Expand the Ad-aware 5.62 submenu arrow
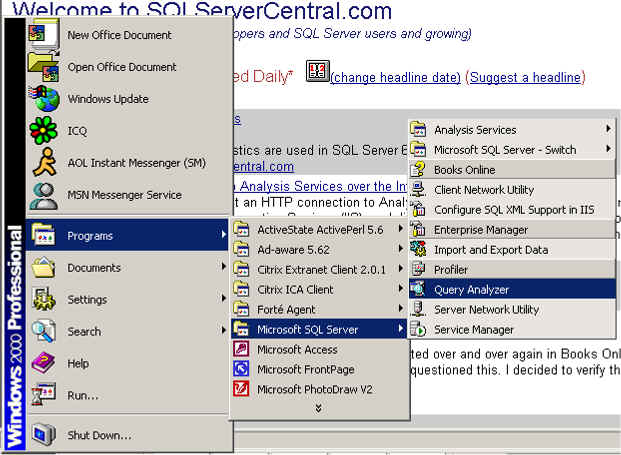Viewport: 621px width, 455px height. pos(400,249)
